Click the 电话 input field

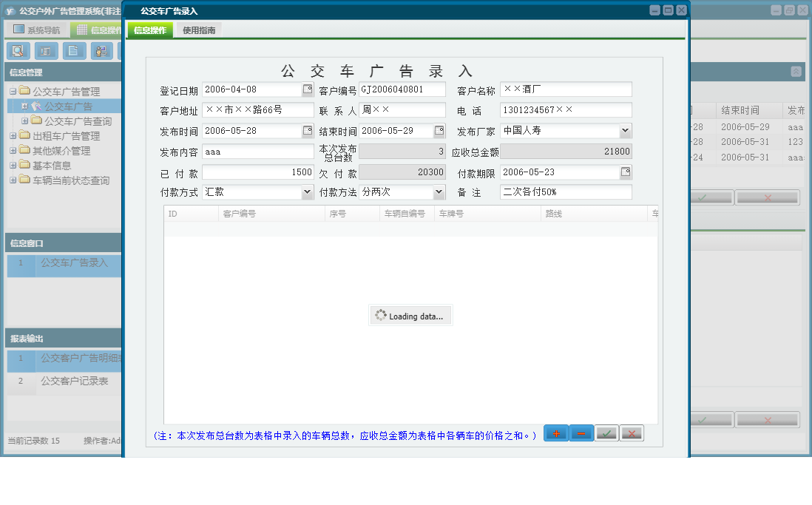pyautogui.click(x=566, y=110)
